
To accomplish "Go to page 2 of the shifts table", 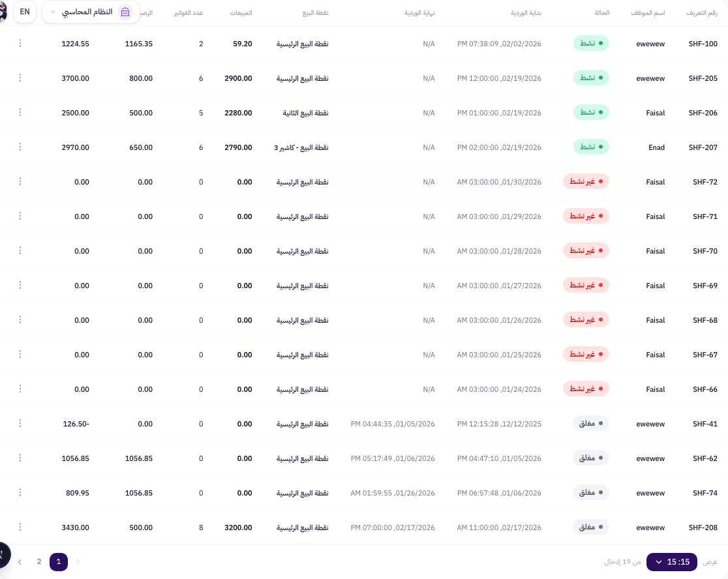I will (39, 561).
